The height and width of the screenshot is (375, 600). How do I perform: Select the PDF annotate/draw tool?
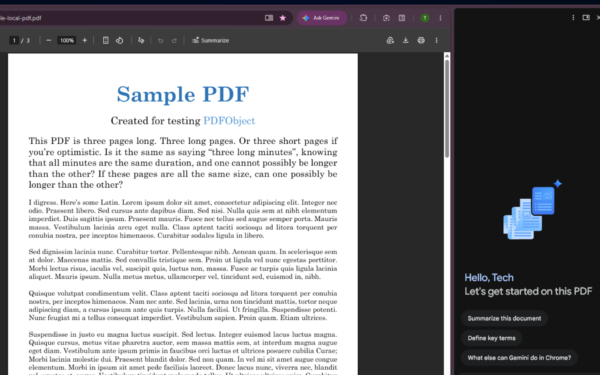point(141,40)
